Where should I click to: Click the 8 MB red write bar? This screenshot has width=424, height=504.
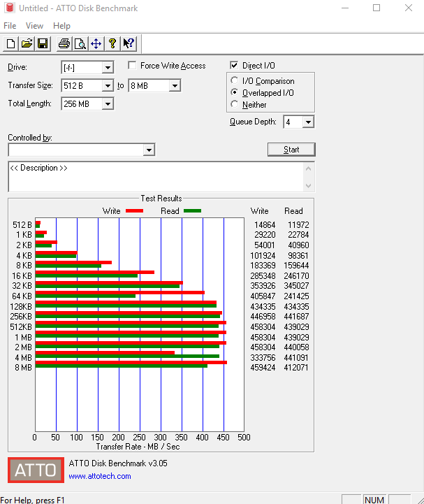tap(131, 363)
